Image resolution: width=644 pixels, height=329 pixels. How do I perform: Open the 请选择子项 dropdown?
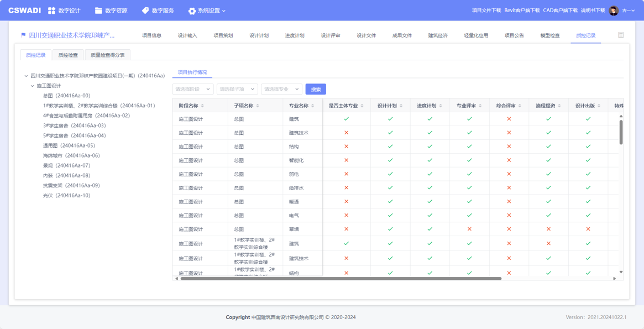coord(237,89)
